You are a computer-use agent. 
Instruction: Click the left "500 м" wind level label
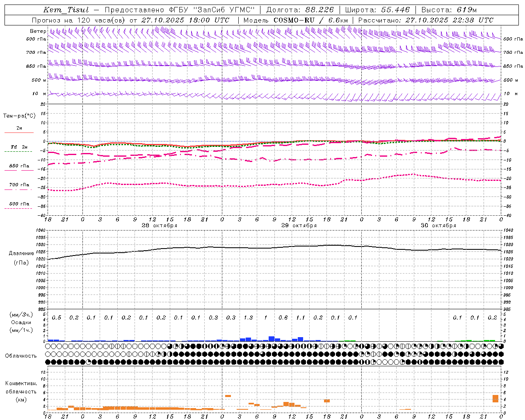click(x=39, y=80)
